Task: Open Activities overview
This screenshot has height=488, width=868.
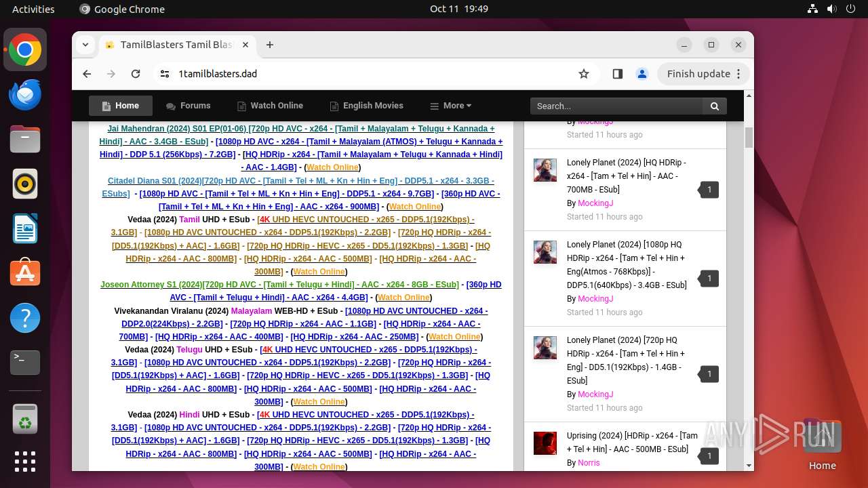Action: (x=33, y=9)
